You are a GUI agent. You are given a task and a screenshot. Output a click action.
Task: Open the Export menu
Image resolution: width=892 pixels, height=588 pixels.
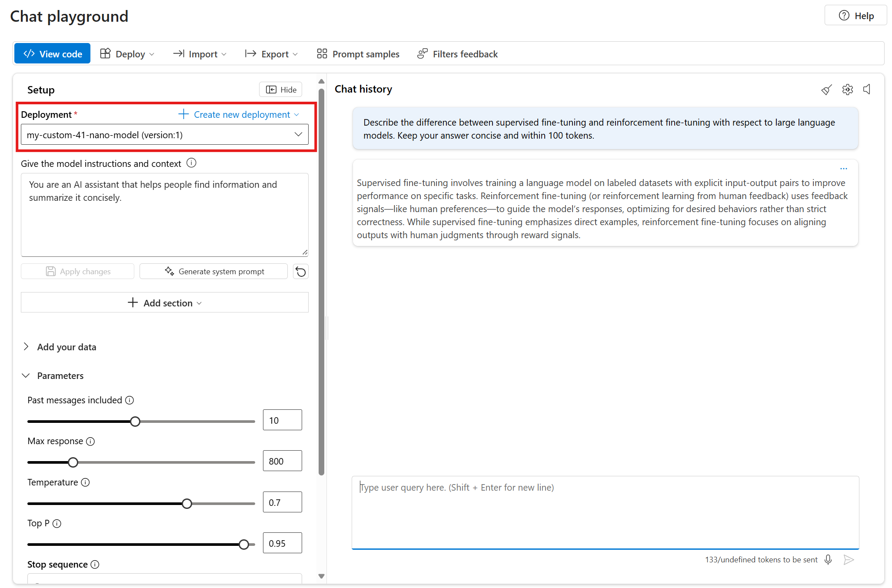click(x=272, y=54)
